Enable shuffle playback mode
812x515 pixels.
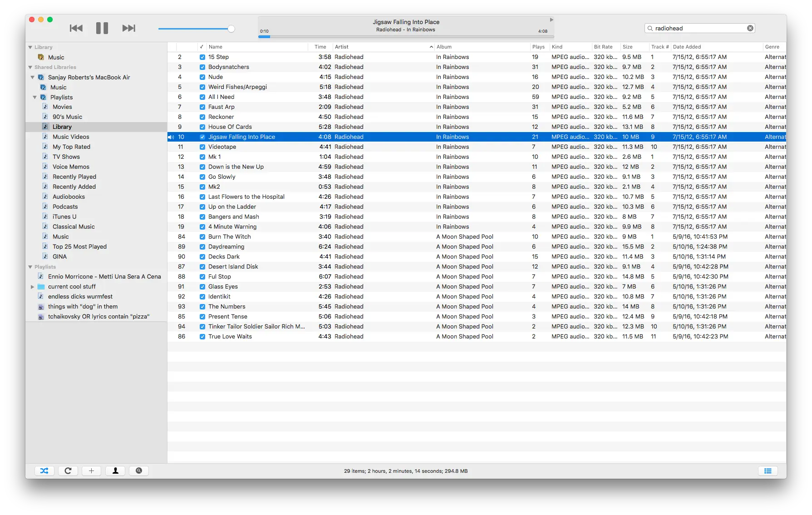44,471
